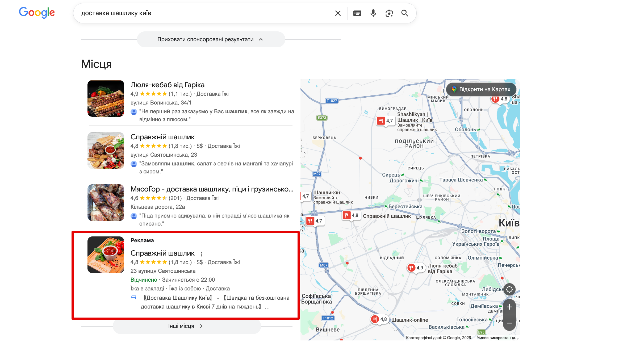Screen dimensions: 644x350
Task: Open the Люля-кебаб від Гаріка listing thumbnail
Action: [106, 98]
